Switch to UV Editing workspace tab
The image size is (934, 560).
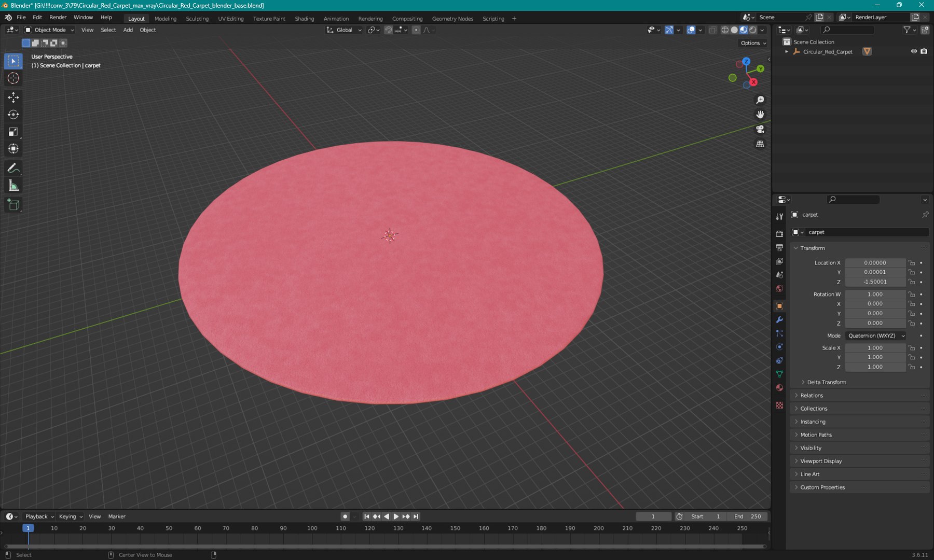coord(230,19)
